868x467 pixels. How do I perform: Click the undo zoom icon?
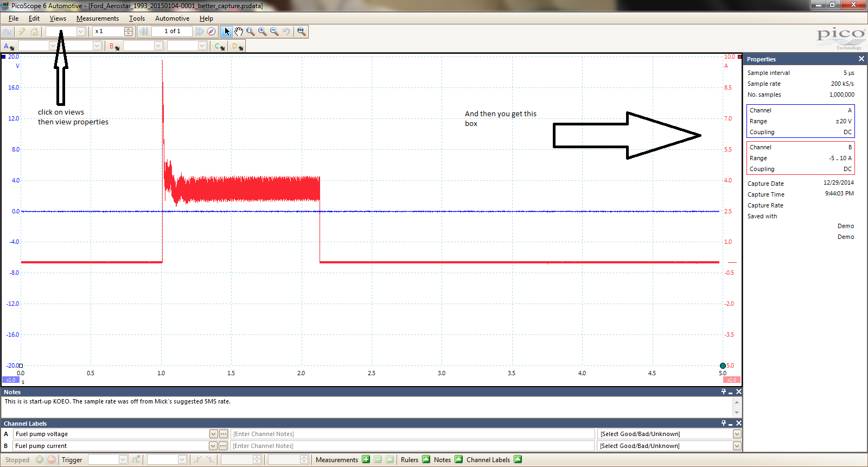pyautogui.click(x=286, y=31)
